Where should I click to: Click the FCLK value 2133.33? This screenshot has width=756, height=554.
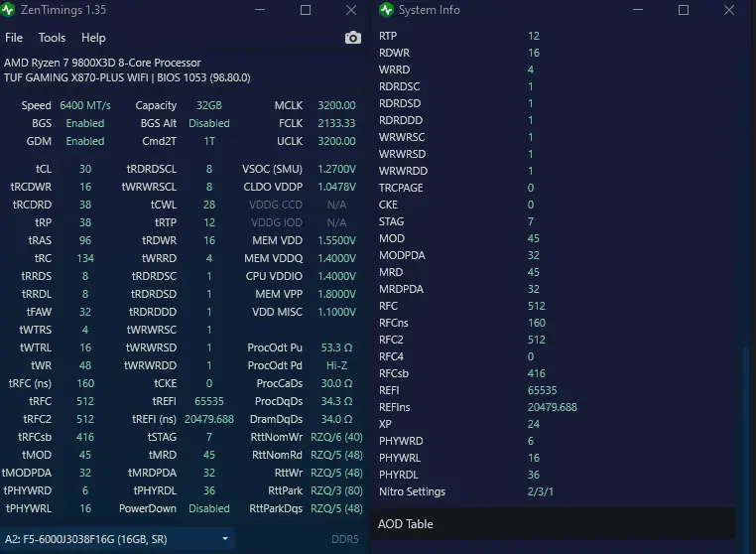[x=336, y=123]
